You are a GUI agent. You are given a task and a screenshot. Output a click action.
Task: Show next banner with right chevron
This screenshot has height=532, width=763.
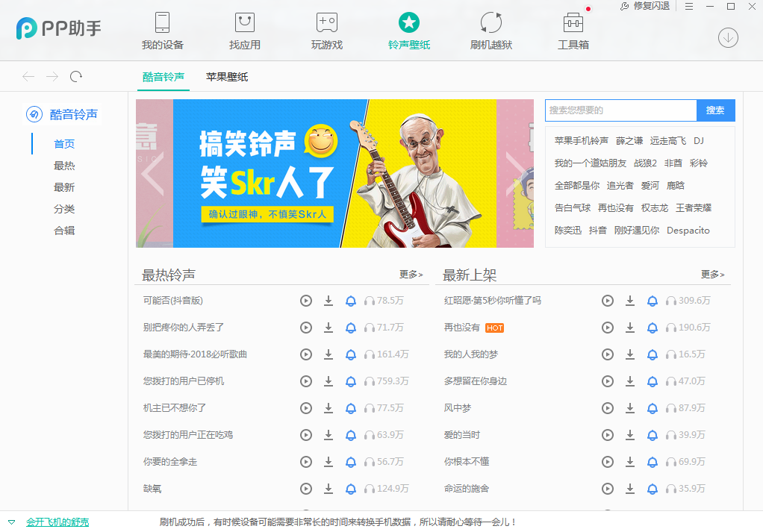point(517,174)
